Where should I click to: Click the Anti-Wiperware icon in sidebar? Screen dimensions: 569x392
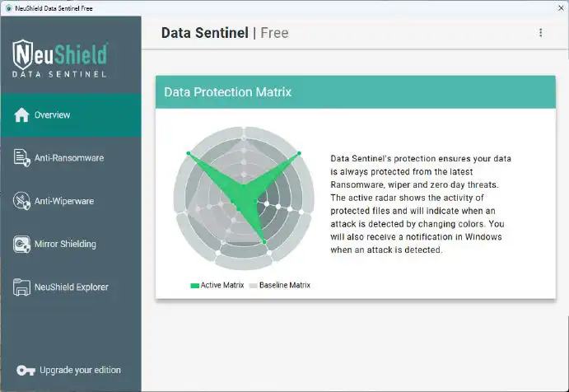(x=21, y=201)
